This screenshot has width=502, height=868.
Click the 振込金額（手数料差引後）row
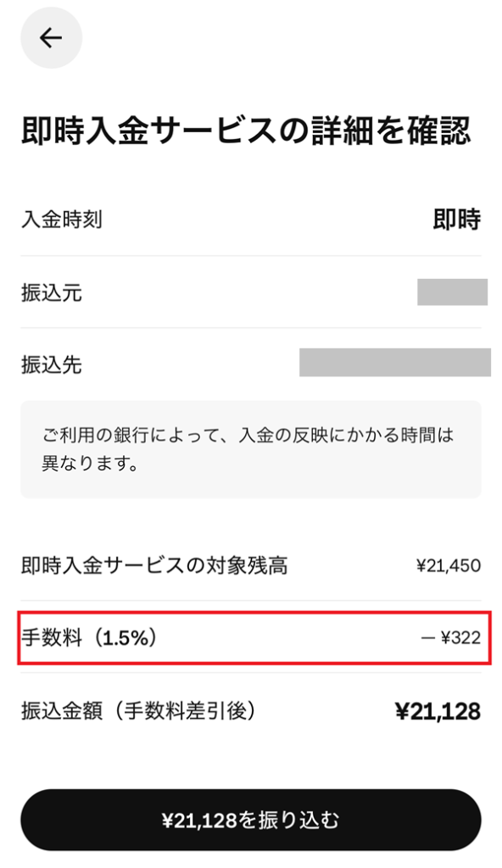coord(250,709)
